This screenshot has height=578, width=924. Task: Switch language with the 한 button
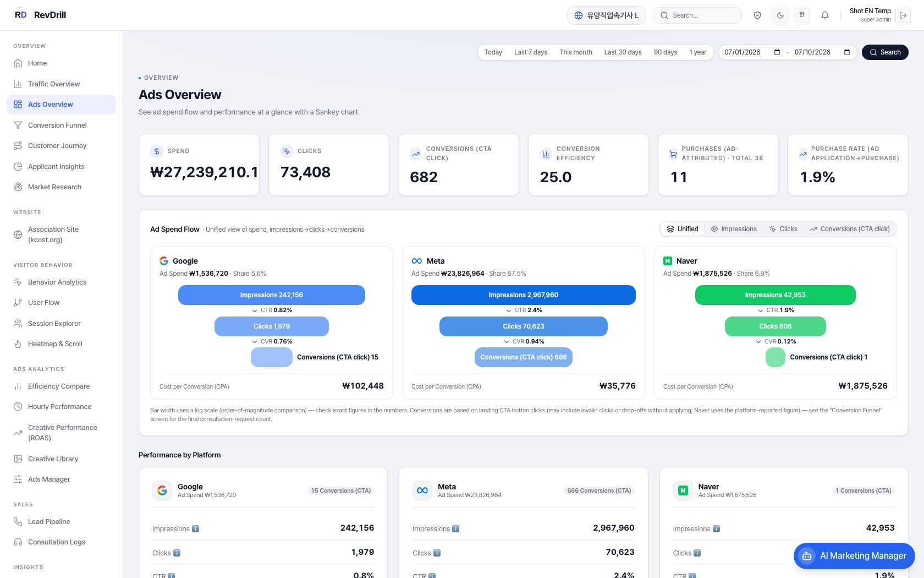tap(802, 15)
